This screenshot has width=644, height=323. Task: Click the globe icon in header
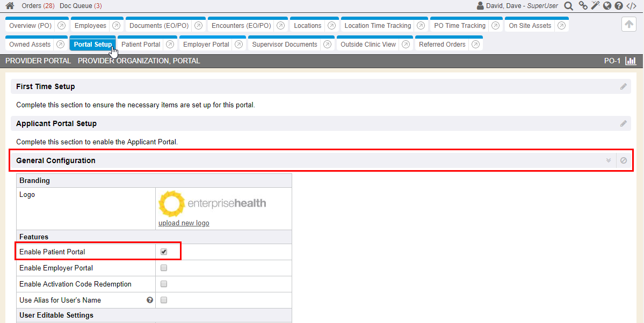(607, 6)
